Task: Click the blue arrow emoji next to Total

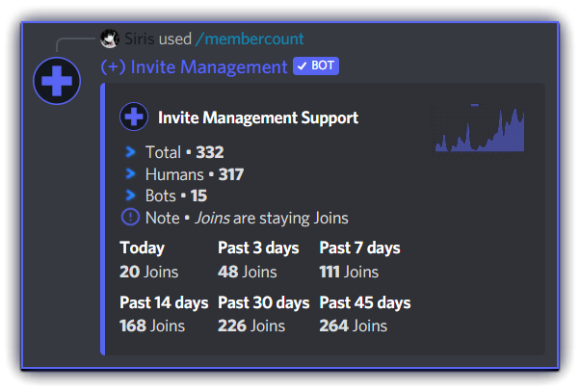Action: [131, 152]
